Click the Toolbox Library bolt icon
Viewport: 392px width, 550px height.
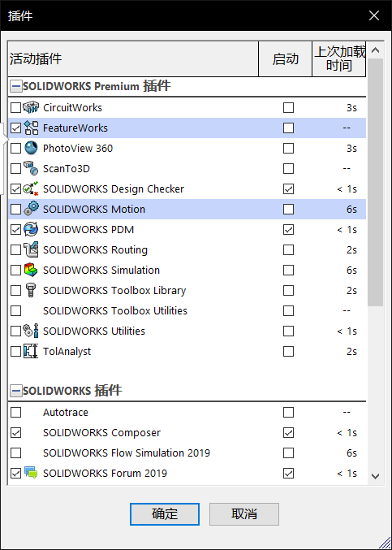tap(31, 290)
